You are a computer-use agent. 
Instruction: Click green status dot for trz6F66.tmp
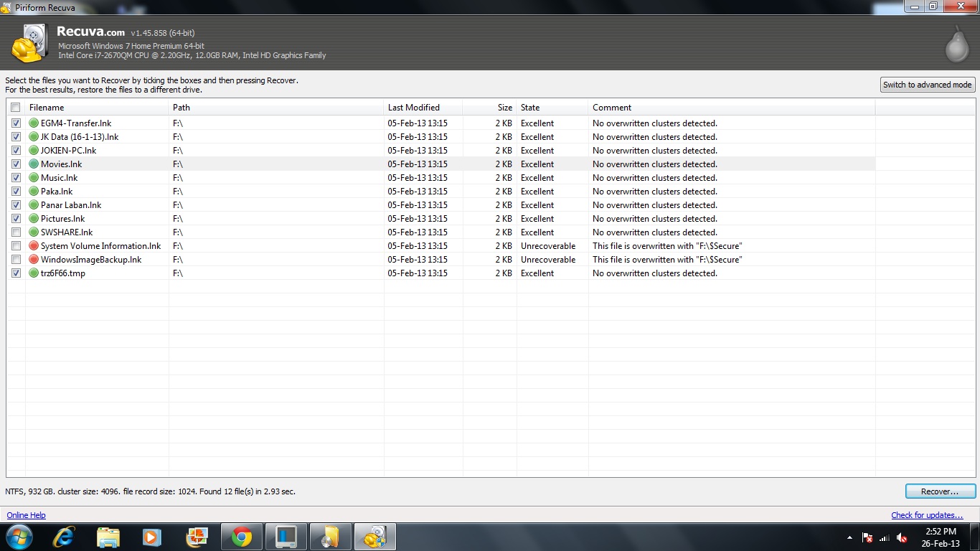coord(34,273)
